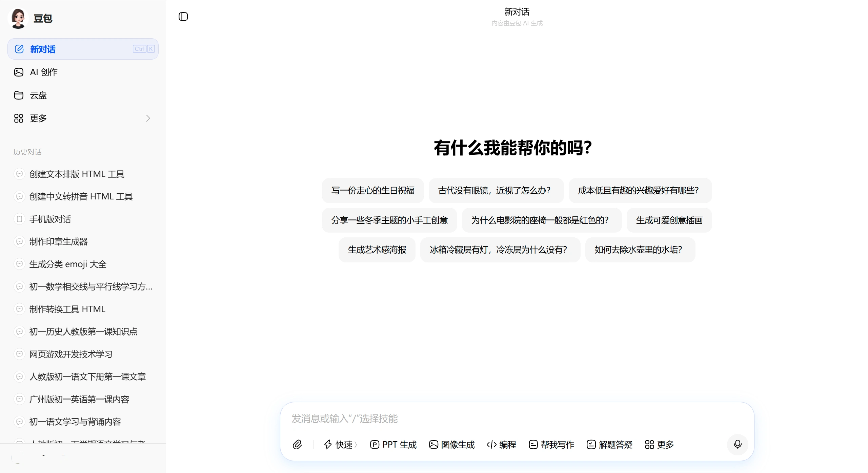Image resolution: width=868 pixels, height=473 pixels.
Task: Collapse the sidebar with the panel toggle
Action: click(x=183, y=16)
